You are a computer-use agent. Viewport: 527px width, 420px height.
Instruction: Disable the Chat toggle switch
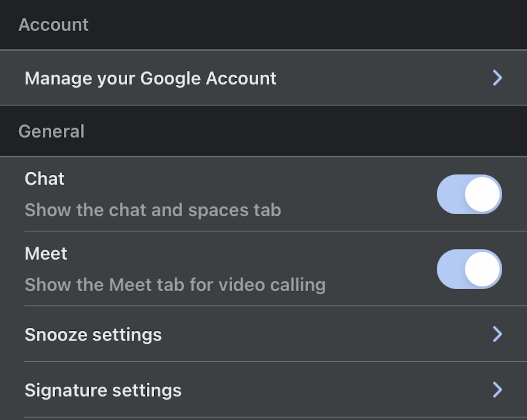point(469,194)
